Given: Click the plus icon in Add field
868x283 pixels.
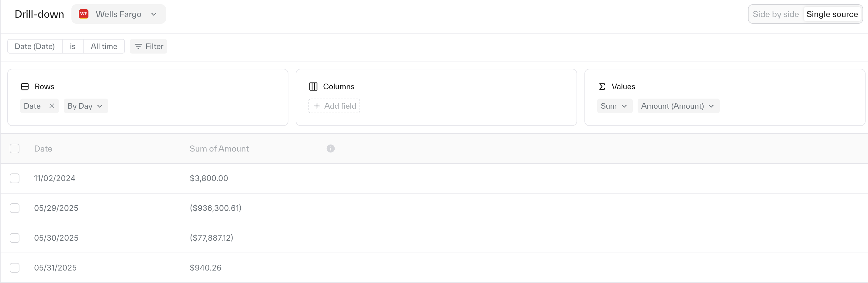Looking at the screenshot, I should click(x=317, y=106).
